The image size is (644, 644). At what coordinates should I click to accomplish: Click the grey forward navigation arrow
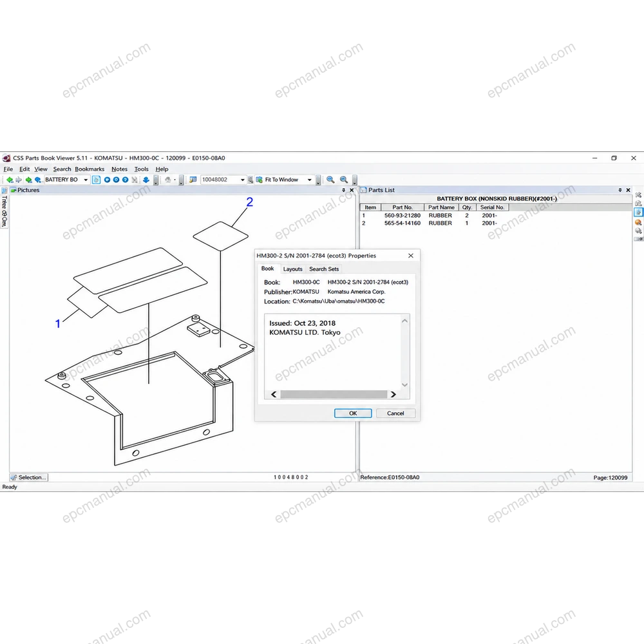click(19, 180)
